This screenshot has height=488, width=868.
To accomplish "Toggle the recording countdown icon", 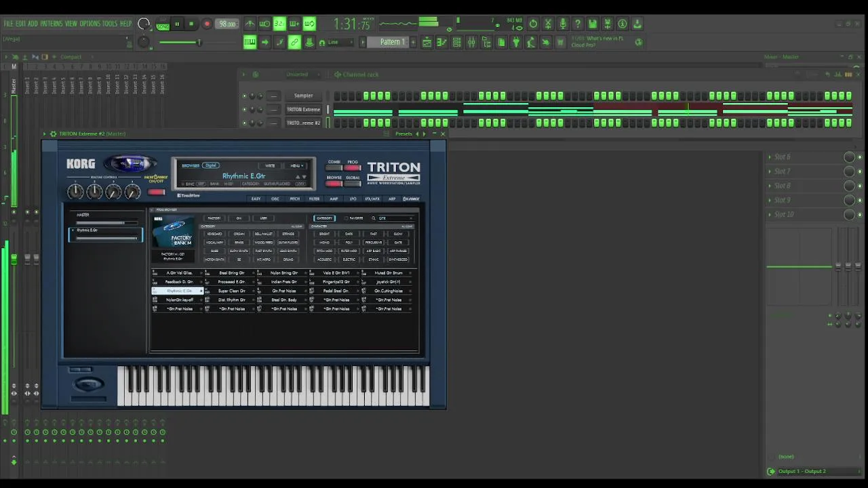I will pos(279,24).
